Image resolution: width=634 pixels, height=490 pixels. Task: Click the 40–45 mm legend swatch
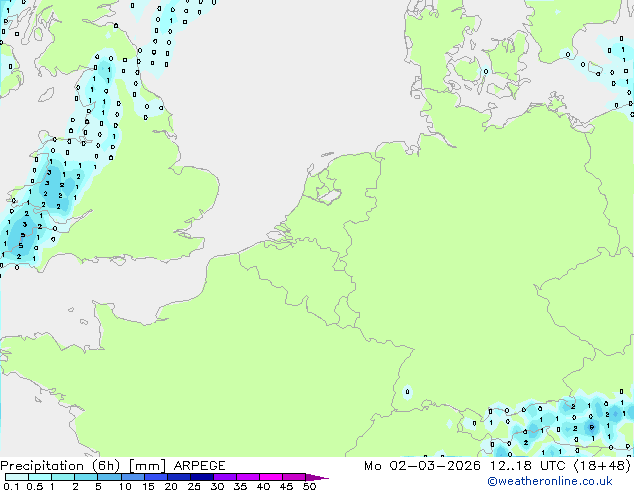tap(271, 477)
